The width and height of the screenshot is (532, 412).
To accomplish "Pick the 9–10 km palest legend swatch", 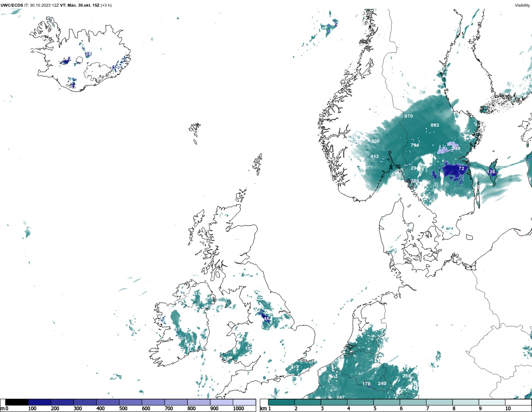I will tap(492, 402).
